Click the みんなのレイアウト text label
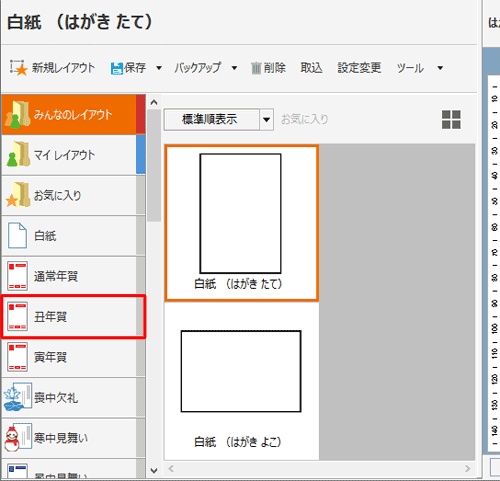500x481 pixels. click(73, 115)
